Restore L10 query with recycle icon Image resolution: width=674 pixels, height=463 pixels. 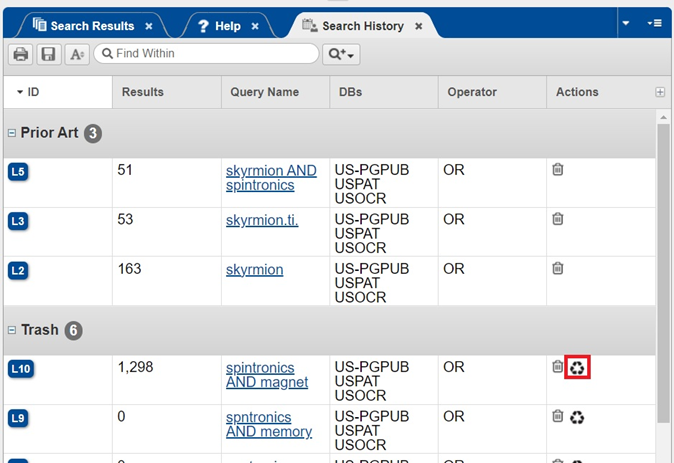(x=577, y=368)
